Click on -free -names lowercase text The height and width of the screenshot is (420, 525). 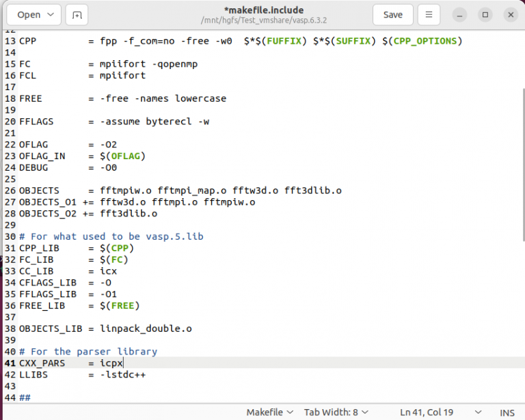coord(163,98)
